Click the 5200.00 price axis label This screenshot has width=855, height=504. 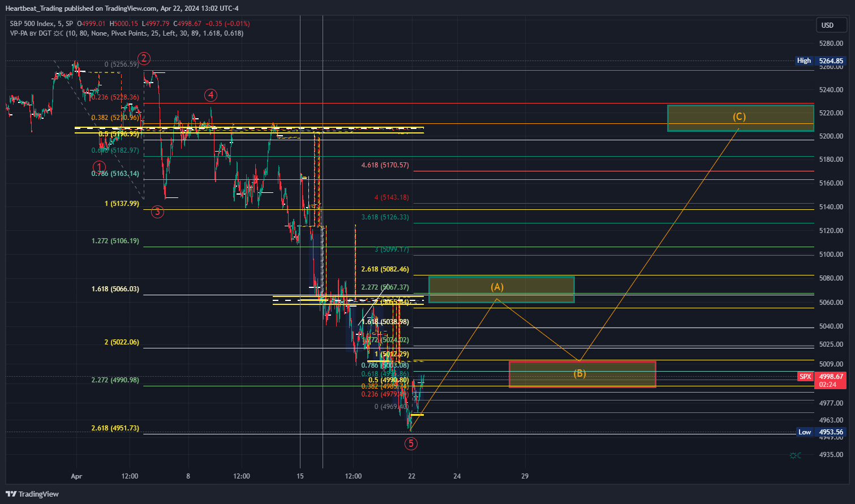click(831, 136)
